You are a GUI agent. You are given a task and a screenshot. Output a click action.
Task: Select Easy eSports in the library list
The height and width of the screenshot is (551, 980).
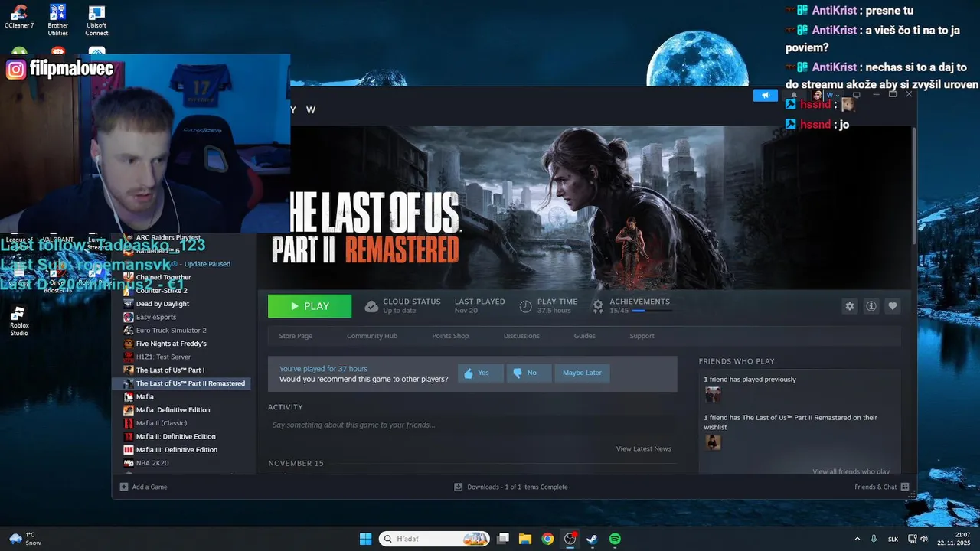pos(157,317)
